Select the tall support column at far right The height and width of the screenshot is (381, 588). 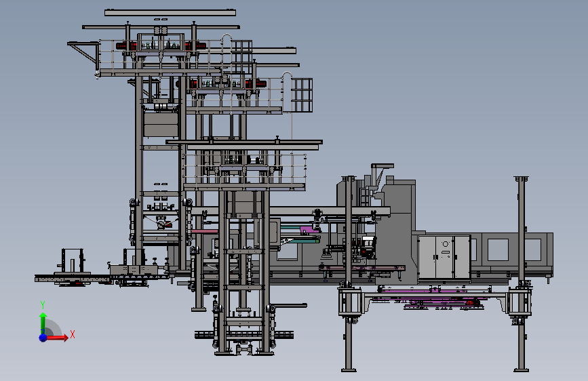[x=522, y=274]
